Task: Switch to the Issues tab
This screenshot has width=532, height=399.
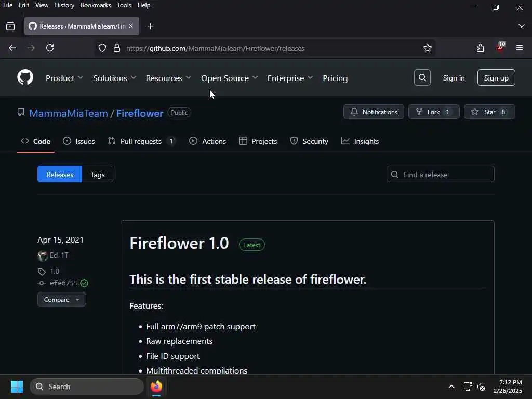Action: 79,141
